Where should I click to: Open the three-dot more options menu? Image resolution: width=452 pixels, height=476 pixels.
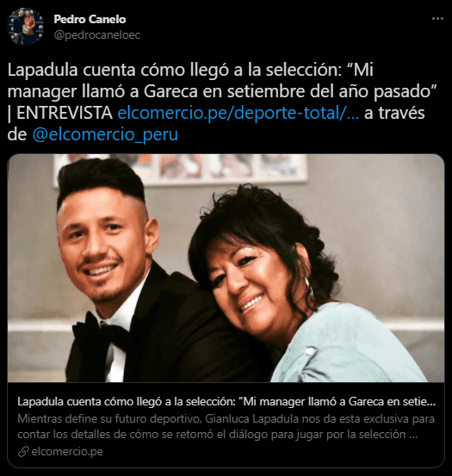click(x=437, y=19)
